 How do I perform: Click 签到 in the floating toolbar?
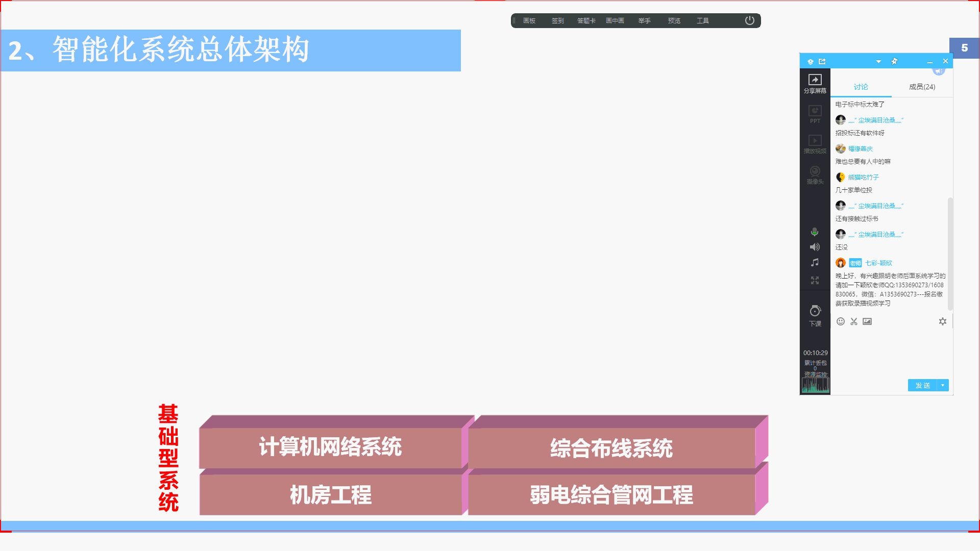point(557,21)
